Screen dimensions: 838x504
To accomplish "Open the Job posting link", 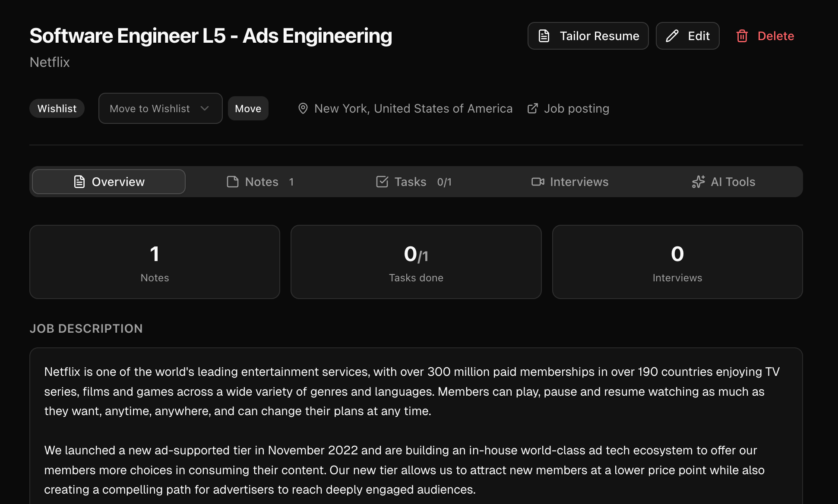I will pos(576,108).
